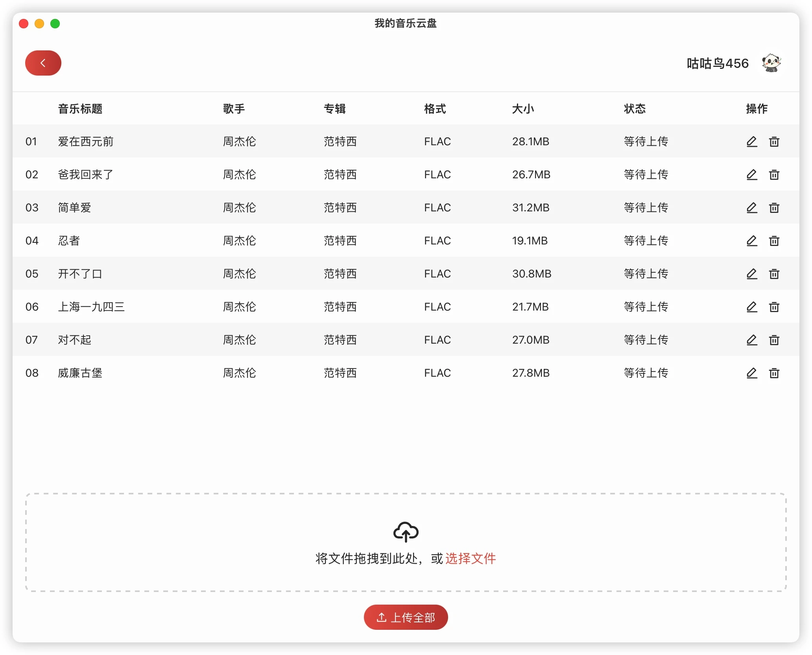The image size is (812, 655).
Task: Click the size value 26.7MB
Action: pyautogui.click(x=531, y=174)
